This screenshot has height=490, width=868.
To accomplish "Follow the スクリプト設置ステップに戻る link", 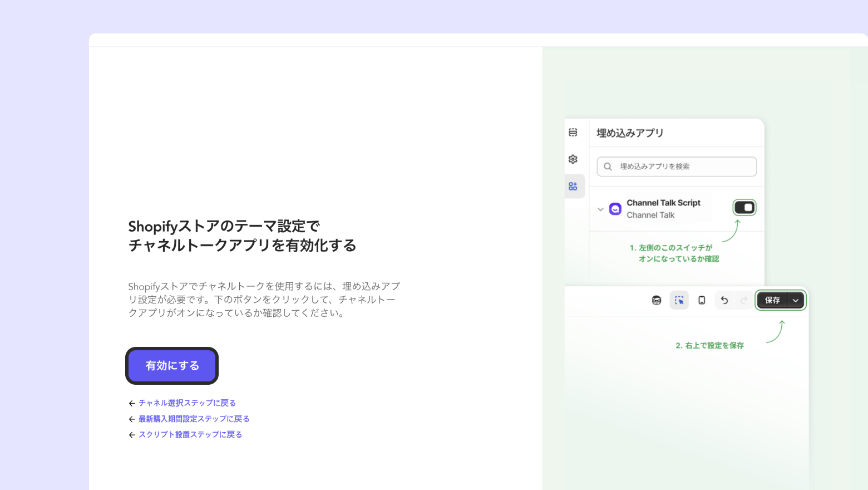I will coord(190,434).
